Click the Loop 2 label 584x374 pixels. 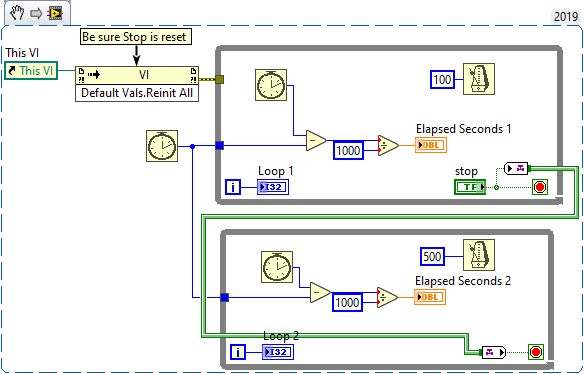click(281, 336)
